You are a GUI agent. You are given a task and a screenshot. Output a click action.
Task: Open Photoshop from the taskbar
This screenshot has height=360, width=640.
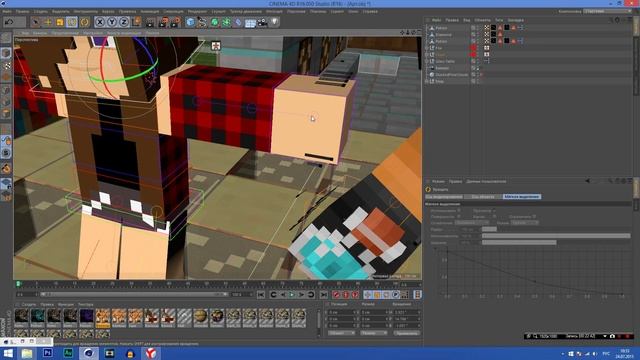[x=47, y=353]
